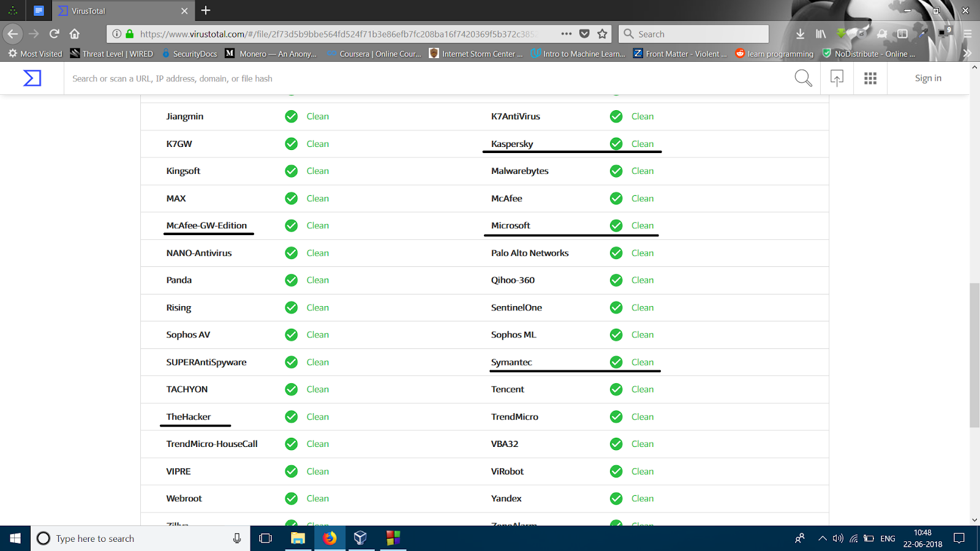Open the VirusTotal apps grid

[x=870, y=78]
